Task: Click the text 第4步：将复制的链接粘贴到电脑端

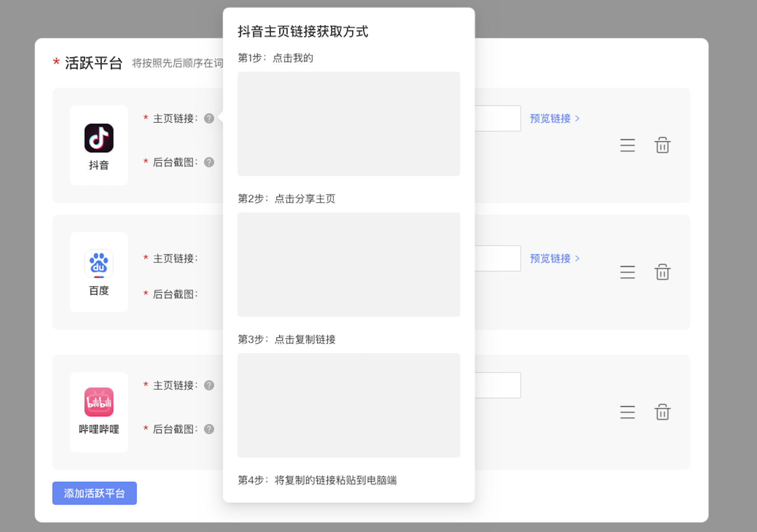Action: point(318,480)
